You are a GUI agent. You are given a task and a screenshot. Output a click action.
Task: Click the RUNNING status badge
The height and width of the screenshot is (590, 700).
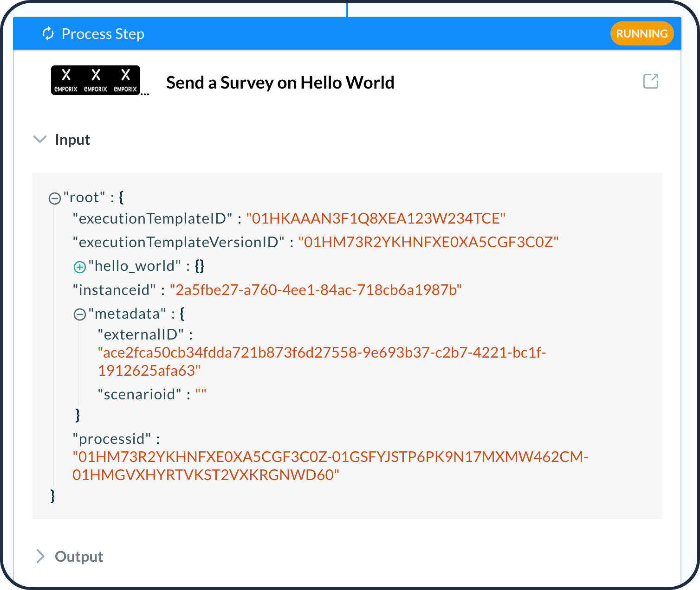pyautogui.click(x=642, y=34)
